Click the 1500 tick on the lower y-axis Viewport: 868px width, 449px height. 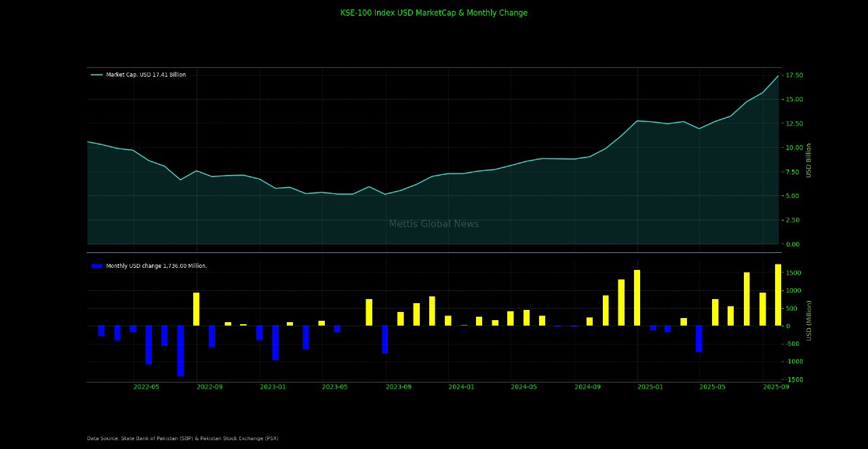click(793, 273)
